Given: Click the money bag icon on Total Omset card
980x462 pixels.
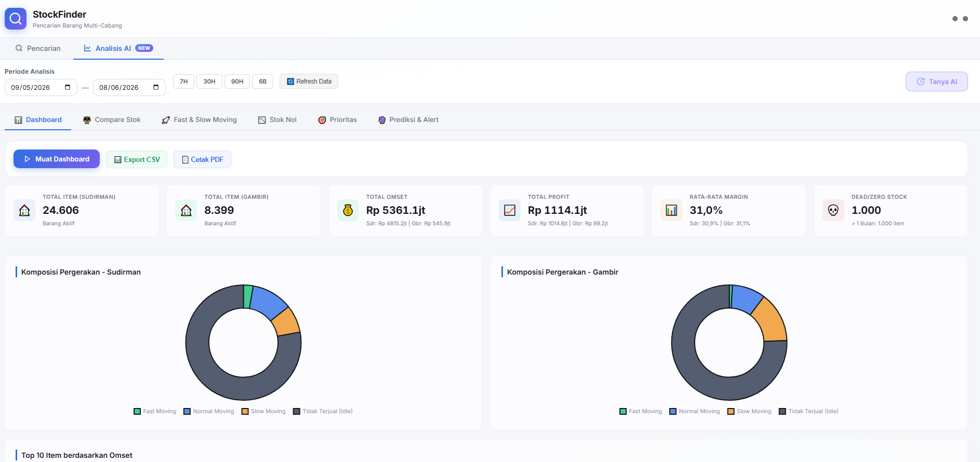Looking at the screenshot, I should (348, 210).
